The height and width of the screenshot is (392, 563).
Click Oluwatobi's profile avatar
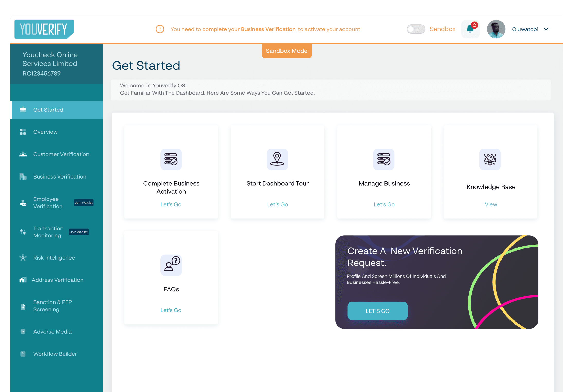pyautogui.click(x=496, y=29)
